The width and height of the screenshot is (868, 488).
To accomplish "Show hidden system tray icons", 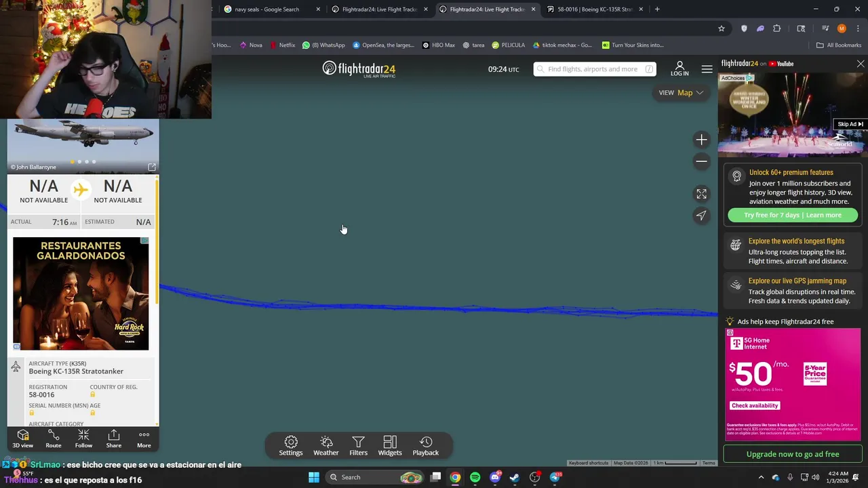I will [x=761, y=477].
